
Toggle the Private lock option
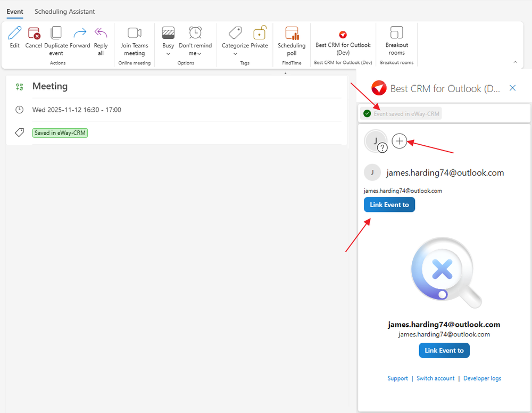(260, 34)
